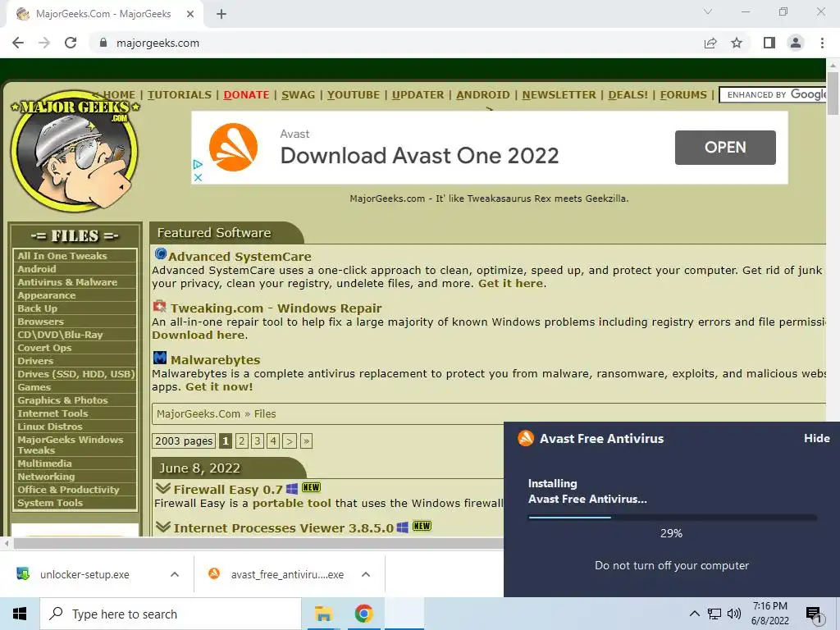
Task: Click the network tray icon
Action: point(714,614)
